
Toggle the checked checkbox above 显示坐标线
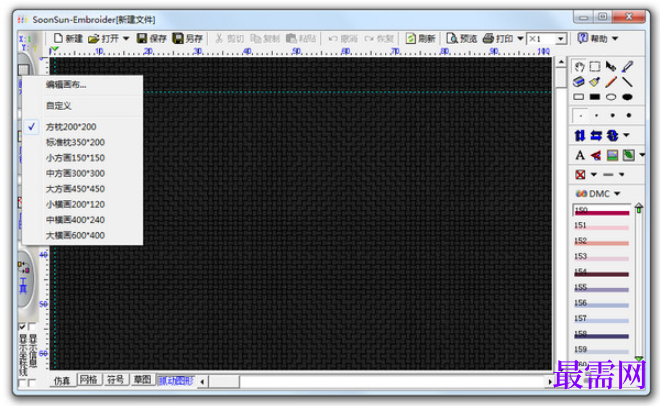(22, 327)
